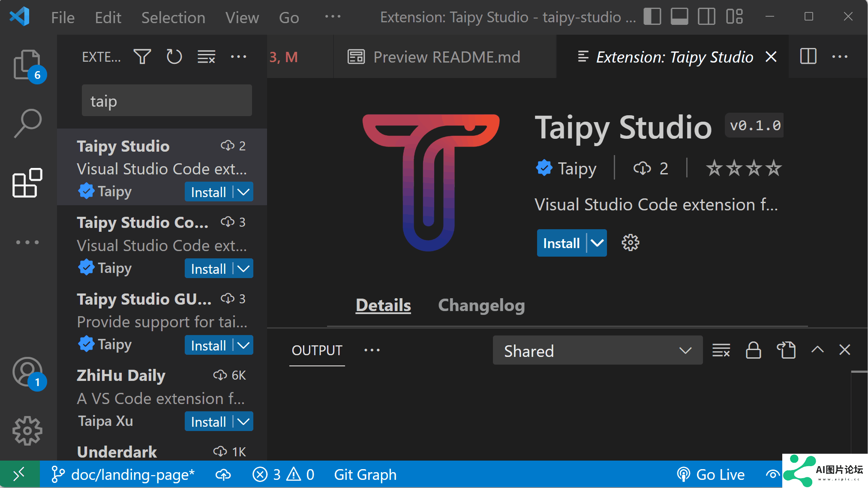Show more panel views next to OUTPUT

click(x=372, y=350)
